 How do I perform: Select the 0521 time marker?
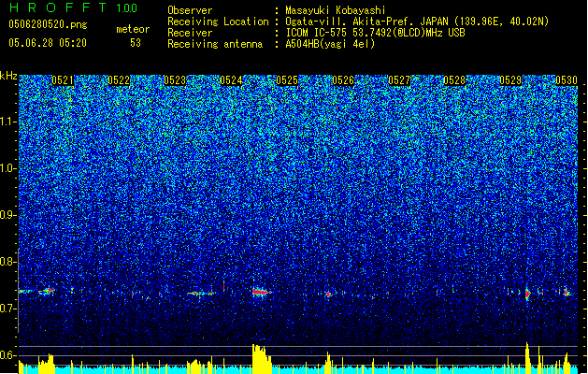63,80
